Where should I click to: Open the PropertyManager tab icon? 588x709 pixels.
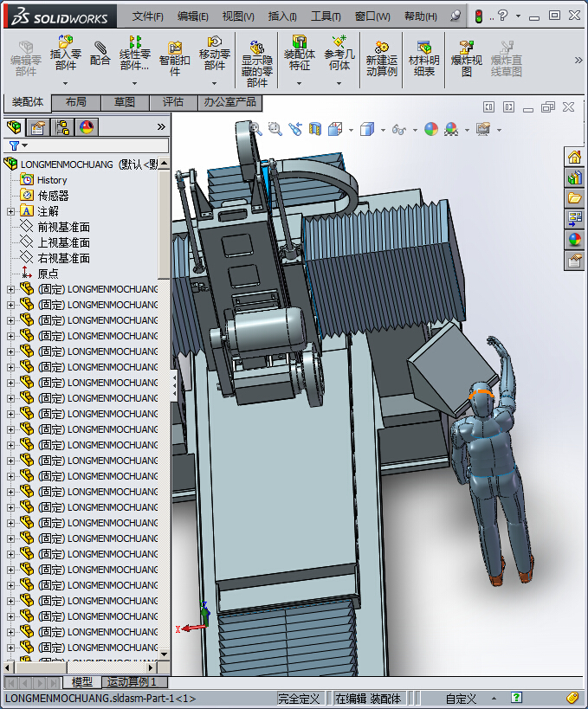[38, 127]
